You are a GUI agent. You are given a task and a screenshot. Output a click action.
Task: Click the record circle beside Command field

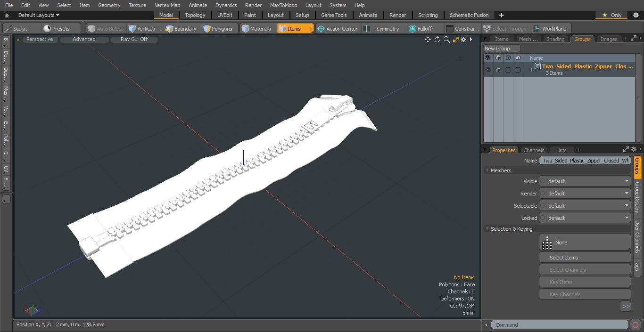point(635,325)
